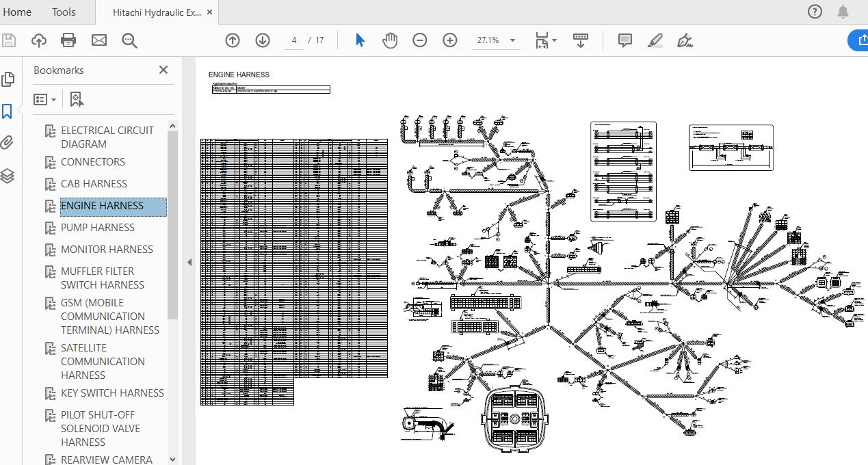868x465 pixels.
Task: Open notifications bell icon
Action: pos(843,12)
